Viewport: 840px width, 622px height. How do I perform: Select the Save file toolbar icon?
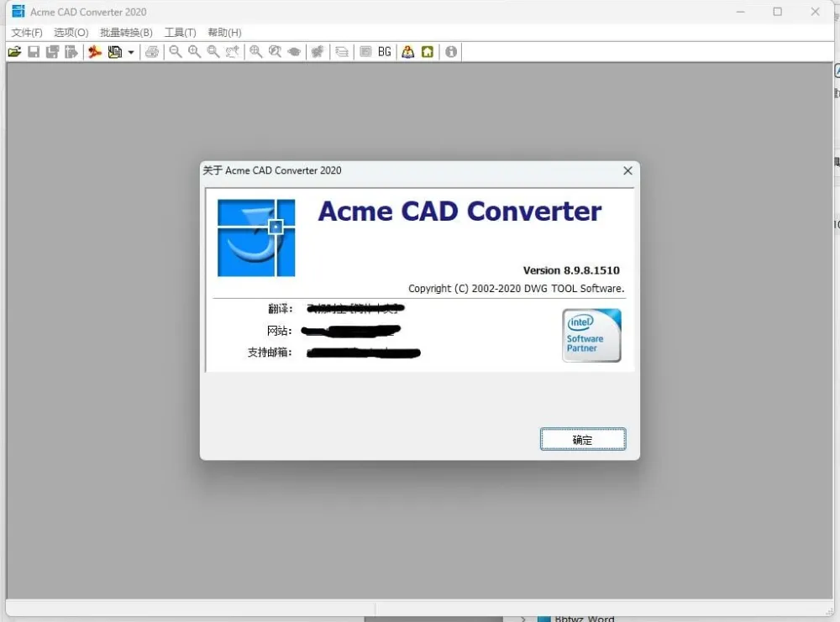pyautogui.click(x=33, y=51)
